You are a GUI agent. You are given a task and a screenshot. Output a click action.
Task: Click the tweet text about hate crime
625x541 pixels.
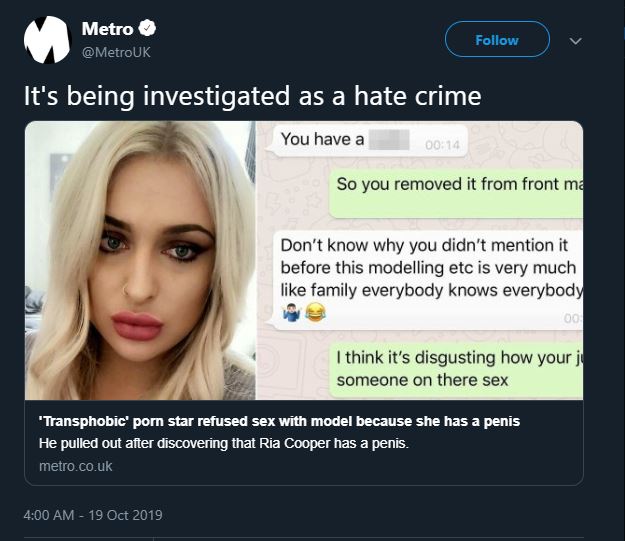(252, 96)
